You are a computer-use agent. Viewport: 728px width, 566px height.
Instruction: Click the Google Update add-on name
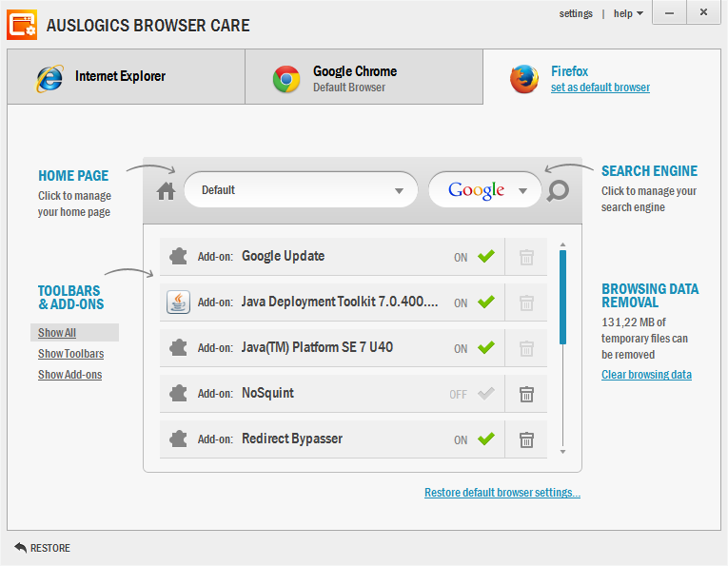(x=284, y=256)
